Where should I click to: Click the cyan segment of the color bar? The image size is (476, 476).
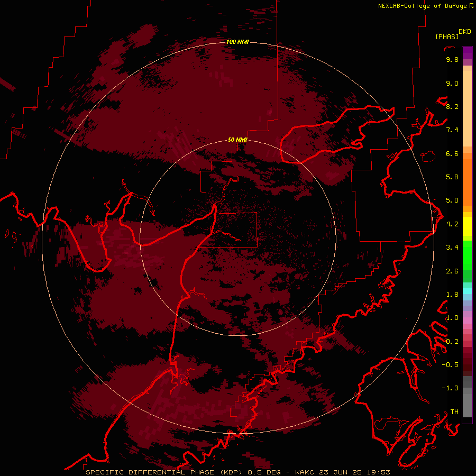point(467,291)
